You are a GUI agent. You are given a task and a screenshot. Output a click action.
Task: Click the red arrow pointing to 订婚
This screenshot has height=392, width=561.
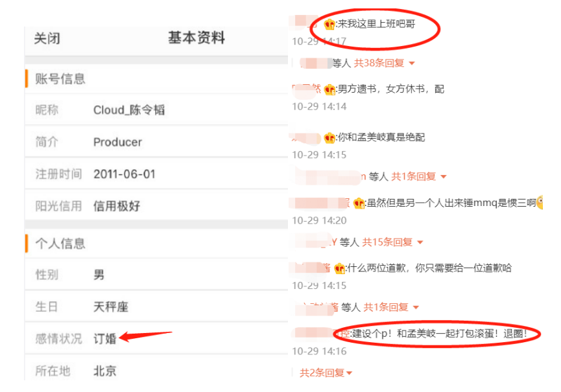[x=145, y=336]
